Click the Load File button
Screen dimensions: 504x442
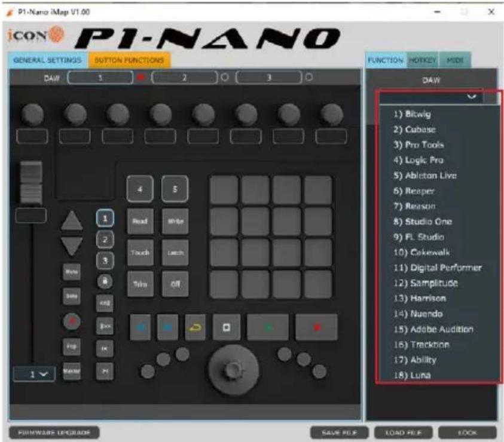click(x=404, y=432)
